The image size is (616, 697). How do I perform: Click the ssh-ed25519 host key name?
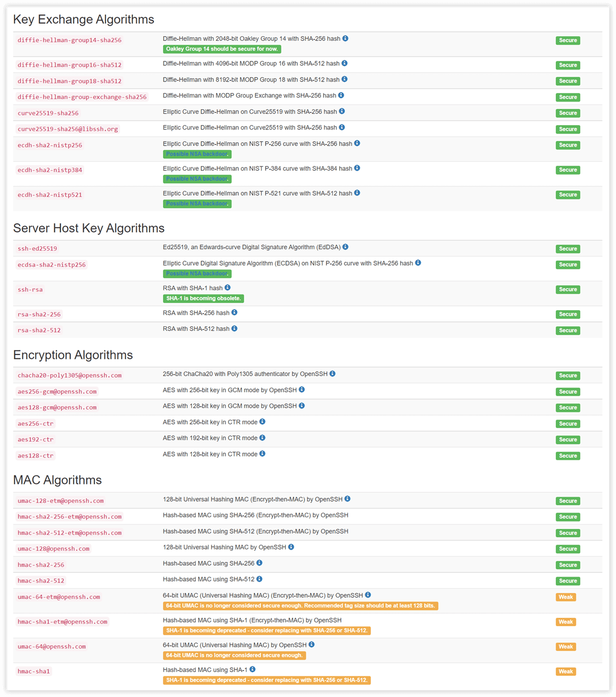37,249
